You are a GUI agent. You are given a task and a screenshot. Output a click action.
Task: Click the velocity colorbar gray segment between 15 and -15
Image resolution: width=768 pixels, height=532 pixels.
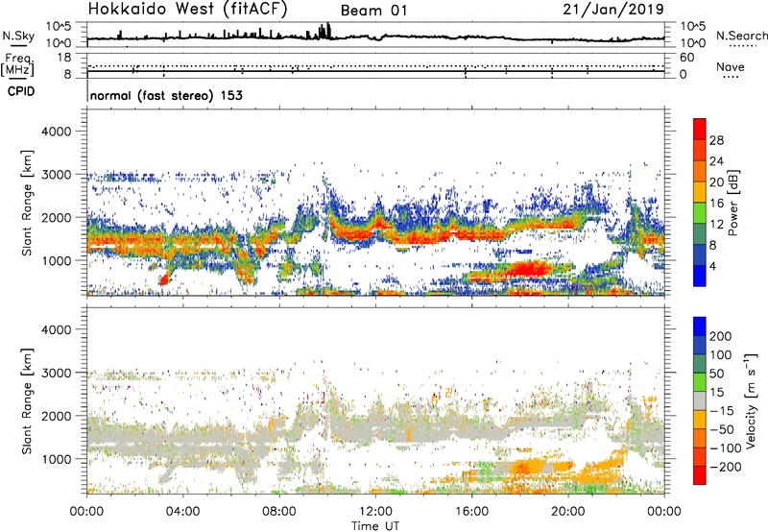pyautogui.click(x=700, y=400)
